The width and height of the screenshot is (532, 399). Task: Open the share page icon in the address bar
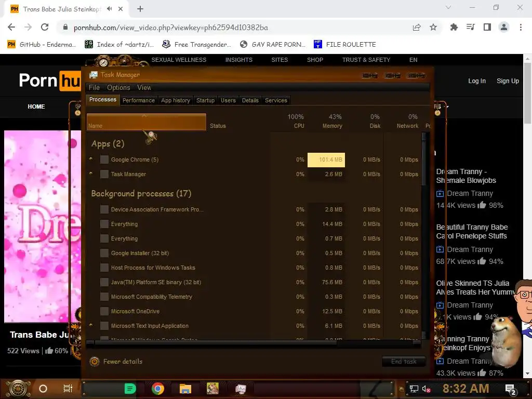417,27
